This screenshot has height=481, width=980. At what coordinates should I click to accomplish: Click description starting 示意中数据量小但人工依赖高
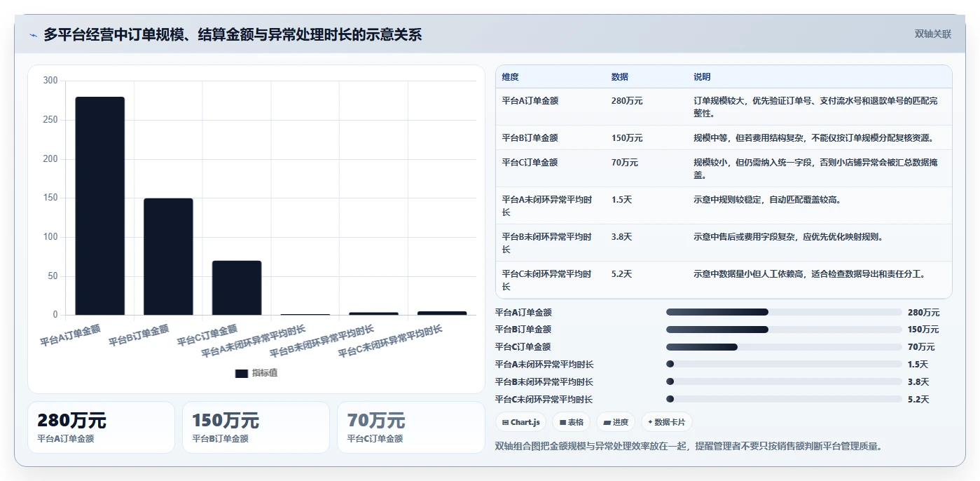pos(809,274)
